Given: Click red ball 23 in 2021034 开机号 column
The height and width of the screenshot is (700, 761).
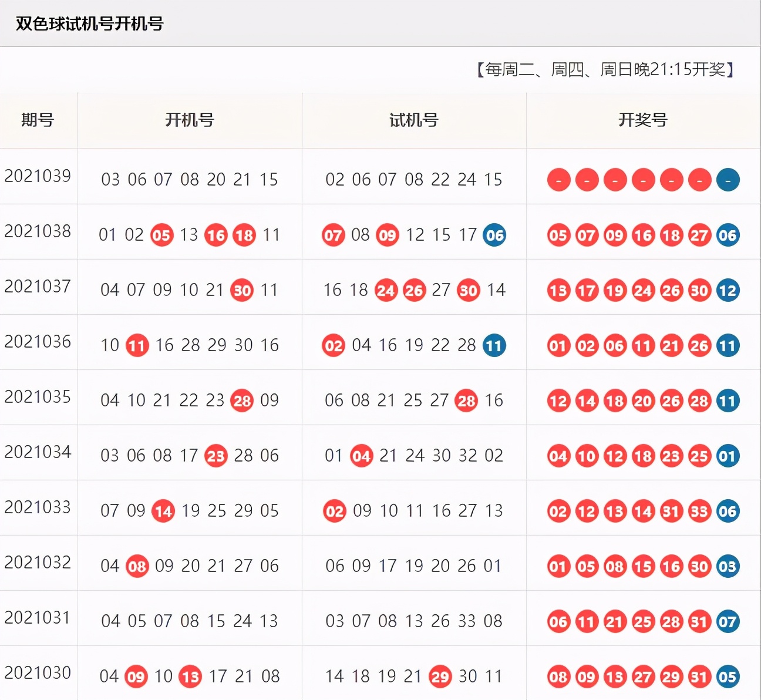Looking at the screenshot, I should pyautogui.click(x=215, y=456).
